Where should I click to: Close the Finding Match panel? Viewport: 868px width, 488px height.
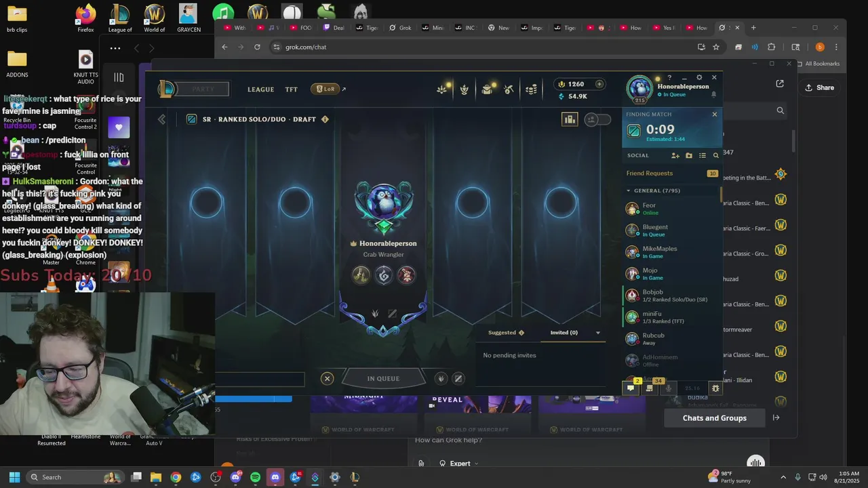click(714, 114)
